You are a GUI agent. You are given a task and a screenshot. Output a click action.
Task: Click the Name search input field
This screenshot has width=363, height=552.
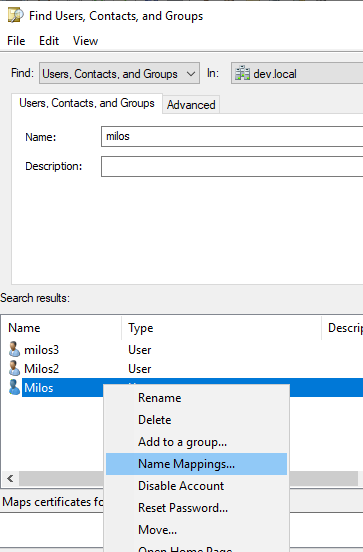coord(232,137)
